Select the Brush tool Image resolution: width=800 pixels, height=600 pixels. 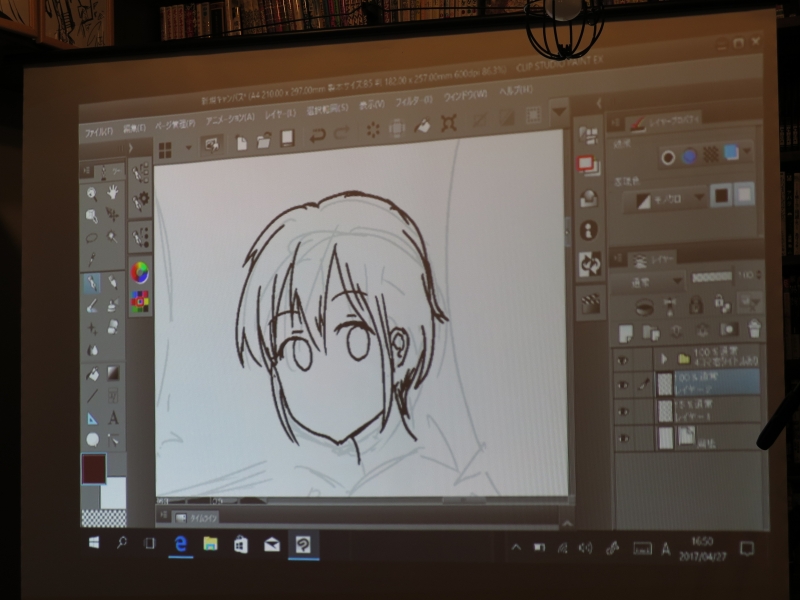tap(92, 306)
